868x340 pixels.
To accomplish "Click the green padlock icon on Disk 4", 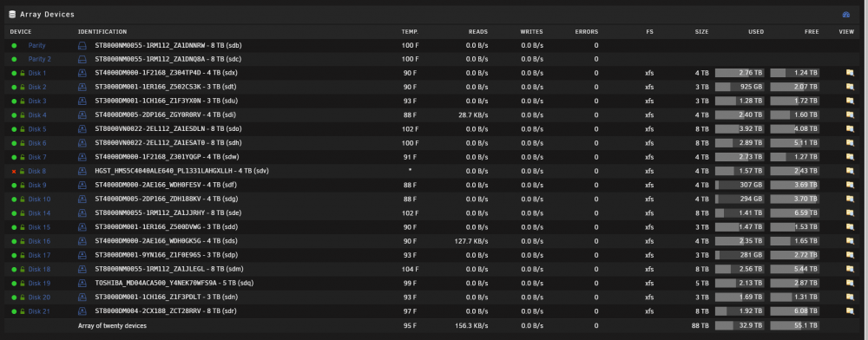I will click(x=23, y=115).
